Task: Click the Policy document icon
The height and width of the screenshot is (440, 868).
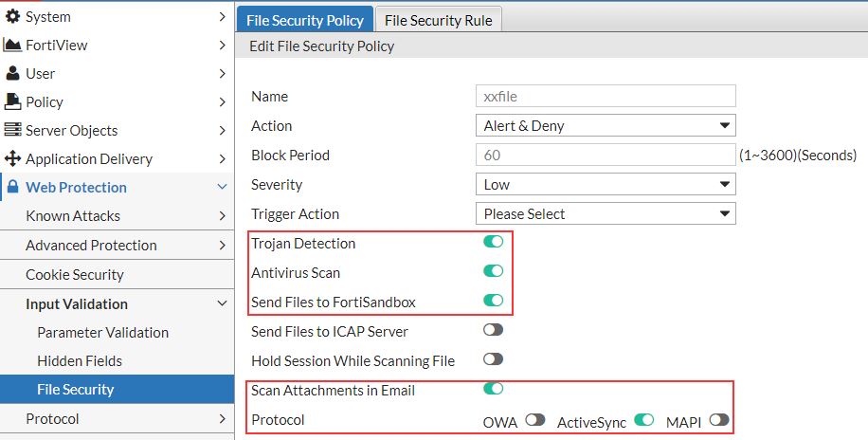Action: (x=12, y=101)
